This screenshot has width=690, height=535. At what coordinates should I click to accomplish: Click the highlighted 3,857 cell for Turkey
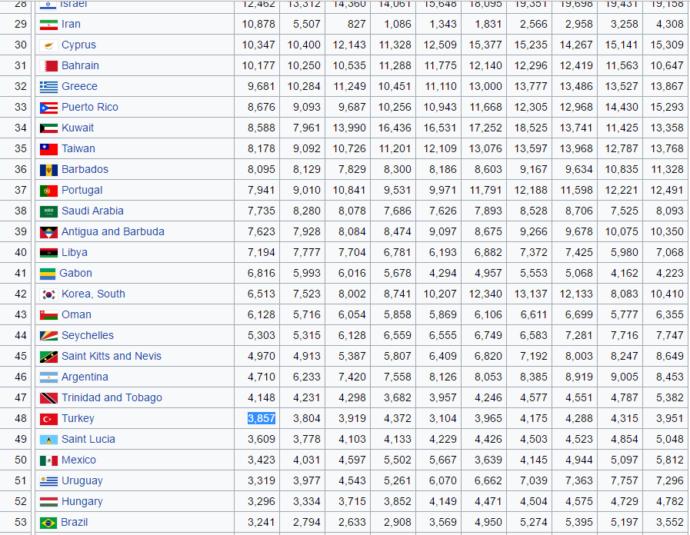coord(261,418)
